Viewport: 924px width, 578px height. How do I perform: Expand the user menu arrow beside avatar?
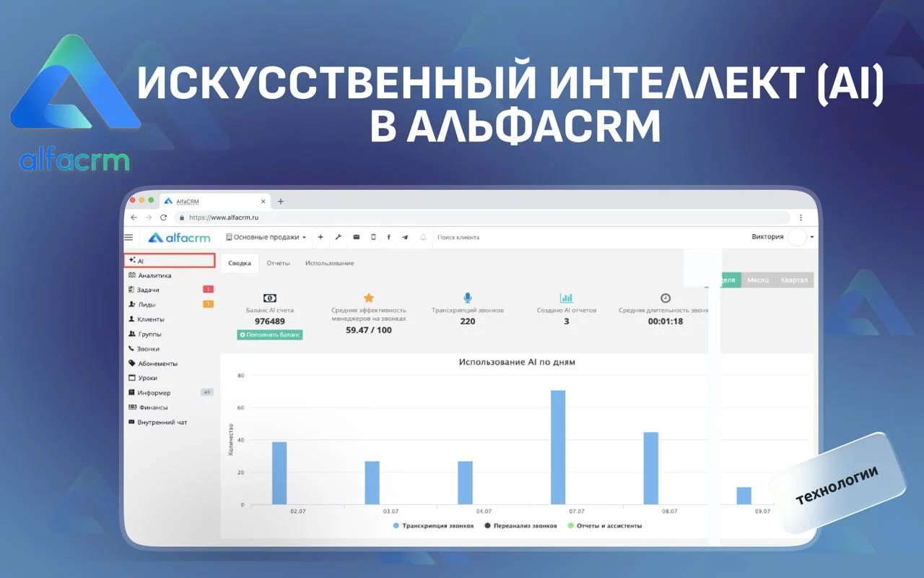coord(812,238)
